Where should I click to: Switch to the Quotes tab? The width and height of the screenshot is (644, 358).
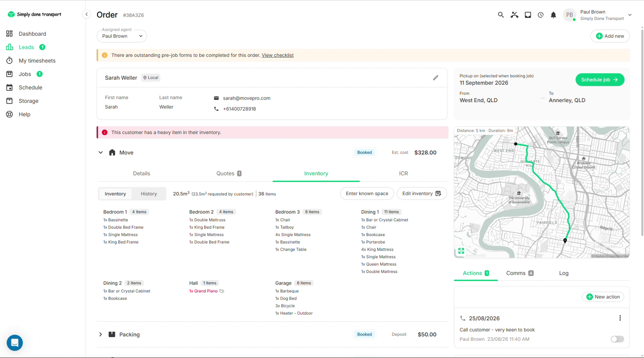point(229,173)
